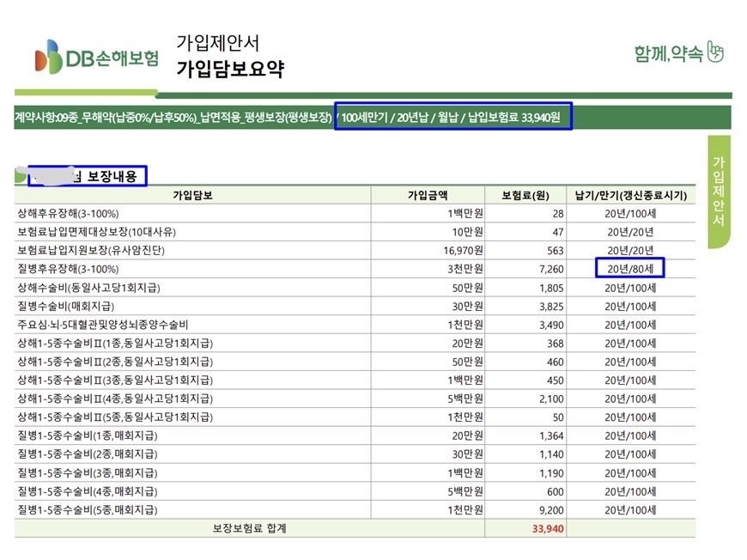Click the hand icon beside 함께,약속
Viewport: 747px width, 560px height.
tap(715, 52)
